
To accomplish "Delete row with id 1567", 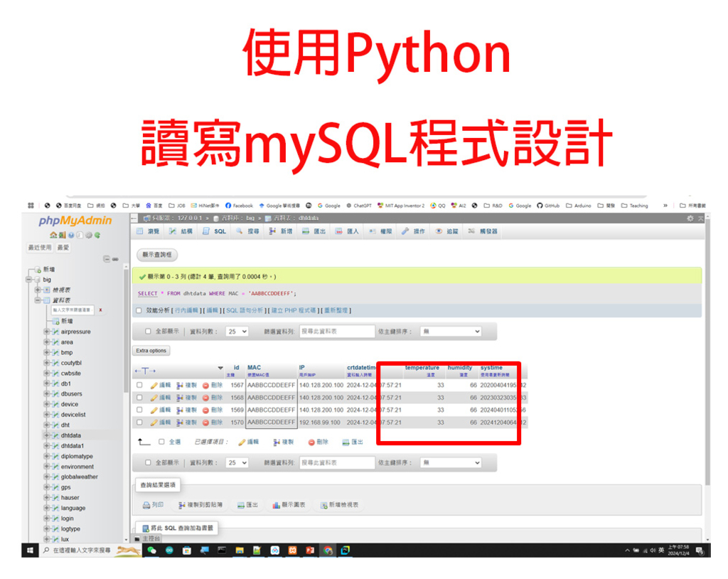I will (x=213, y=386).
